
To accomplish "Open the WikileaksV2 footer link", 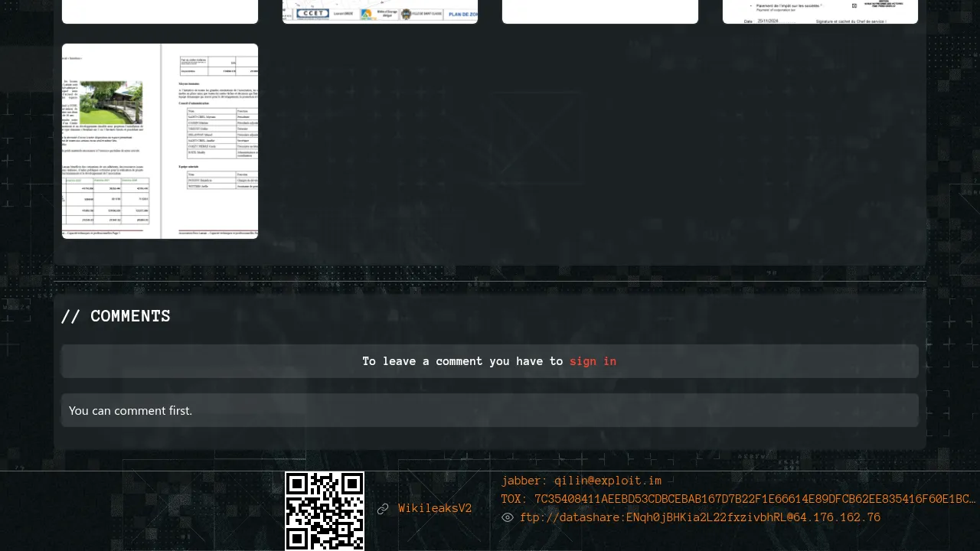I will pos(434,509).
